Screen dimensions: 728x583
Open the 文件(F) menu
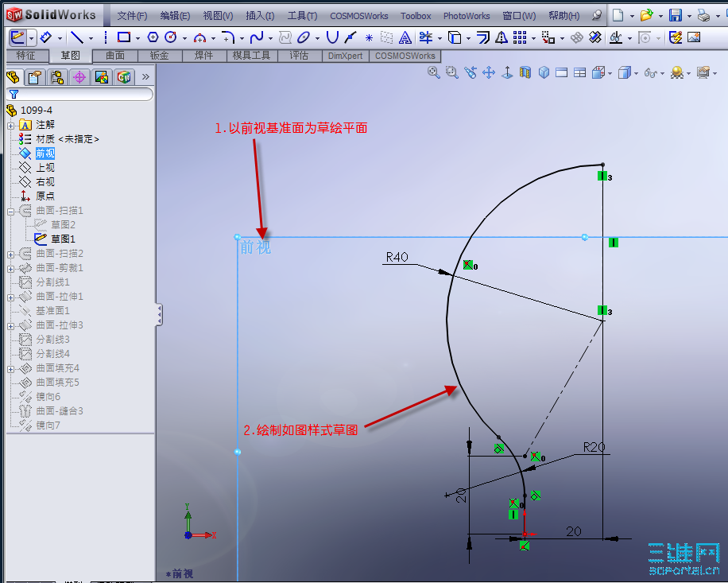(x=132, y=16)
